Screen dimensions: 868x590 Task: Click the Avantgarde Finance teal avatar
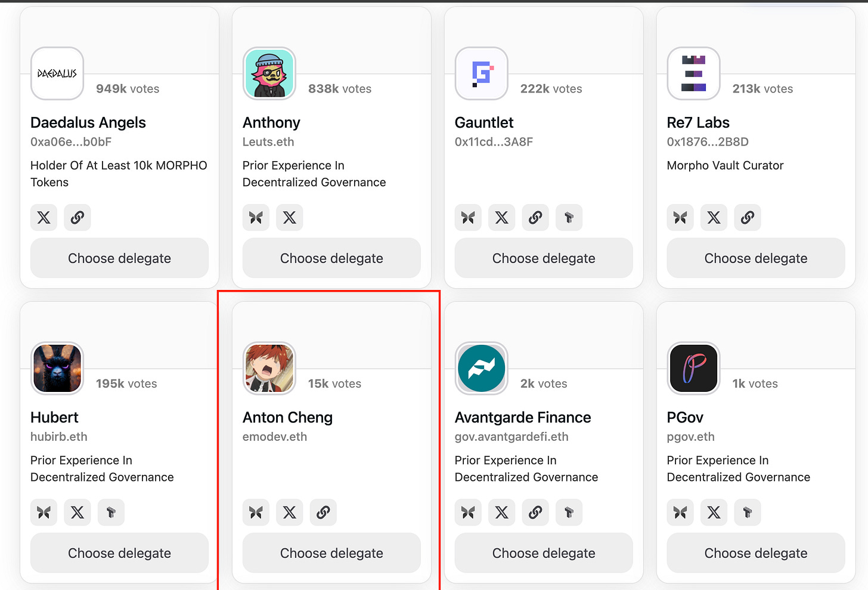pos(482,368)
